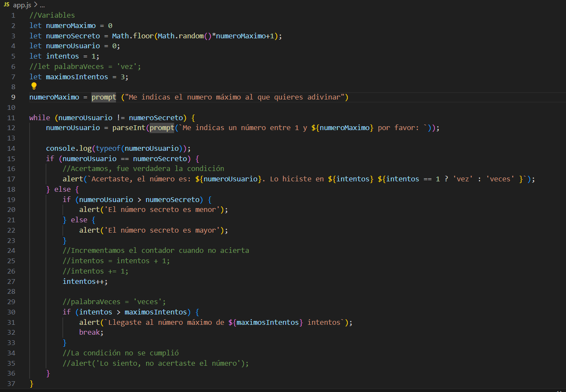Click the 'else' keyword on line 21
This screenshot has height=392, width=566.
(79, 220)
